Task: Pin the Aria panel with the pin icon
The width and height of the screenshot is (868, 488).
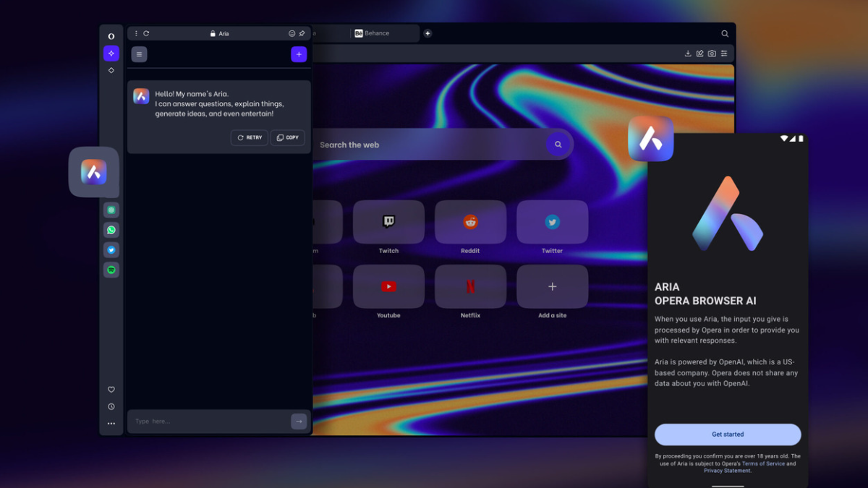Action: click(302, 33)
